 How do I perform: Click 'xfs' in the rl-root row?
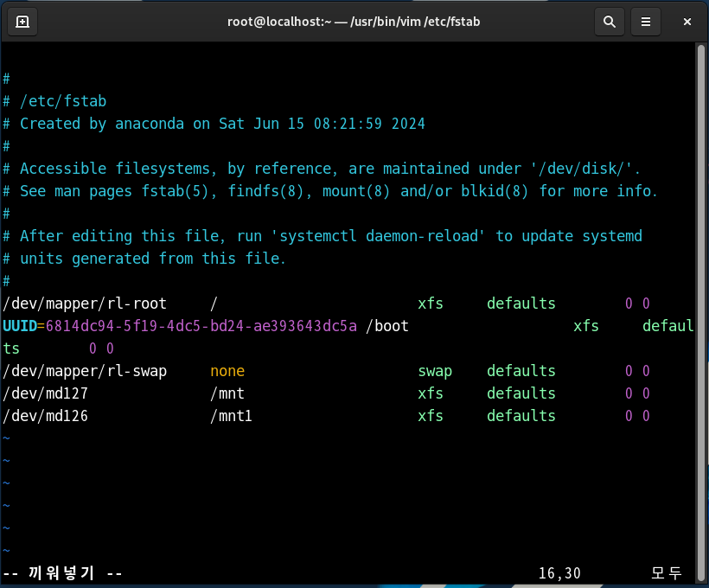click(431, 304)
